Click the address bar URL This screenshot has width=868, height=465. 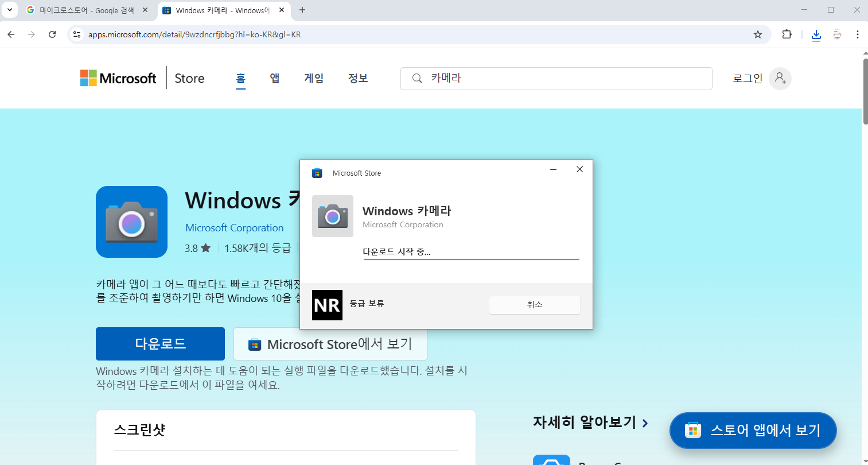coord(194,34)
